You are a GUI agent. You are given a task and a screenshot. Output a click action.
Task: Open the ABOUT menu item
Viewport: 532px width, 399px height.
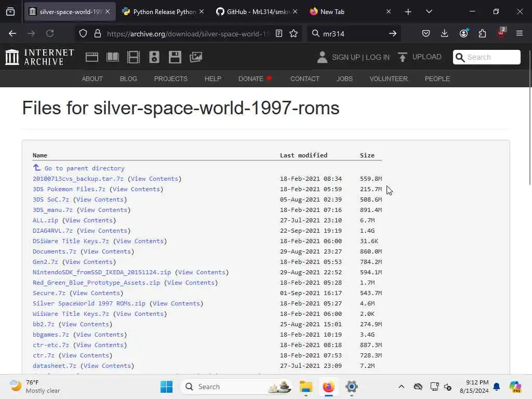[x=92, y=79]
